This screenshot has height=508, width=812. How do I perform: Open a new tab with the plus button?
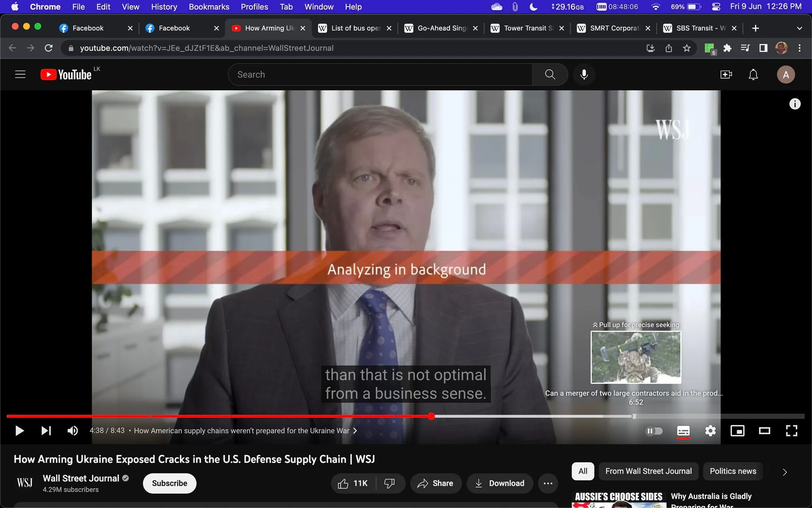755,28
